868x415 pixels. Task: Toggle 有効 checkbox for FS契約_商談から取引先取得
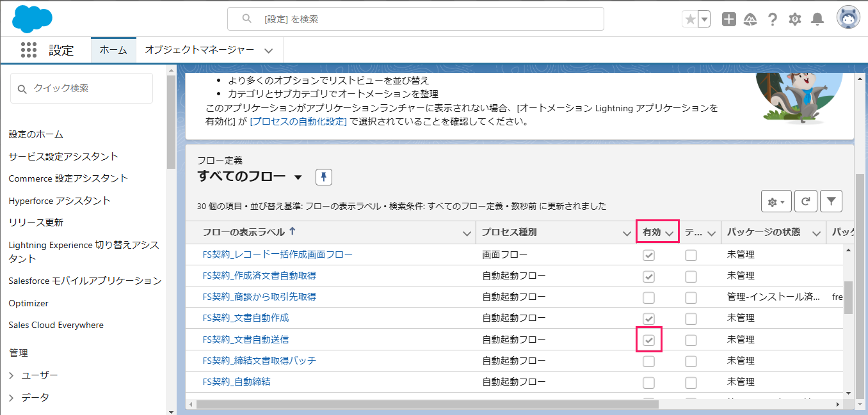(648, 297)
